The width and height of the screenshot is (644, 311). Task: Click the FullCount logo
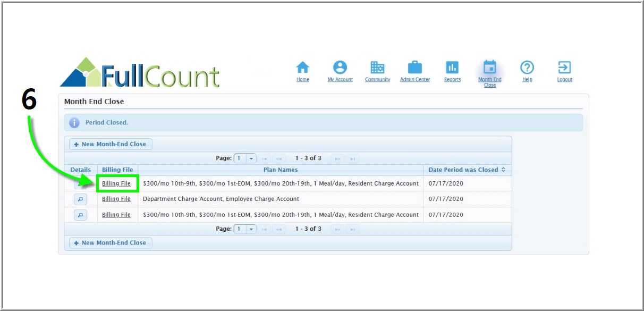[140, 73]
